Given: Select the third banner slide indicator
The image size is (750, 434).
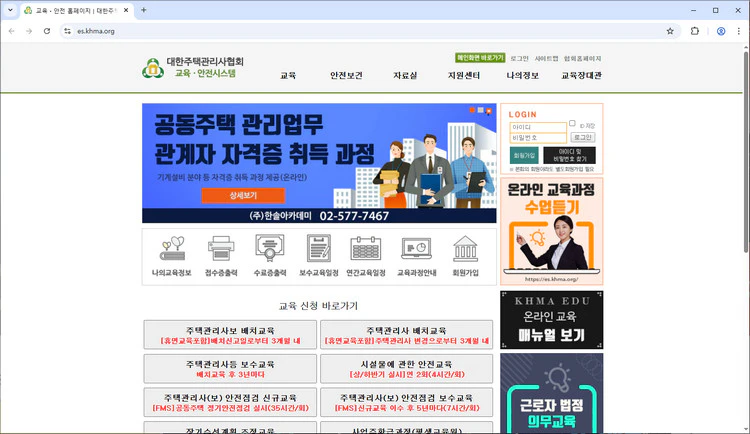Looking at the screenshot, I should pos(489,111).
